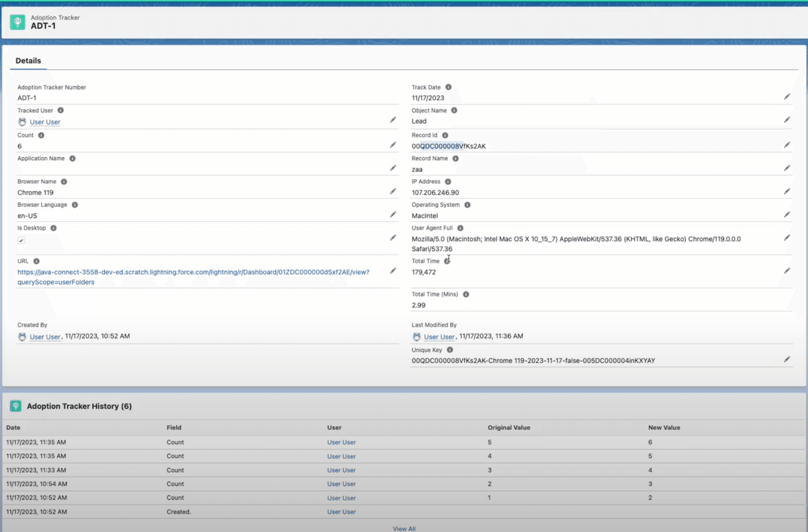Edit the Total Time pencil icon
This screenshot has width=808, height=532.
(787, 271)
